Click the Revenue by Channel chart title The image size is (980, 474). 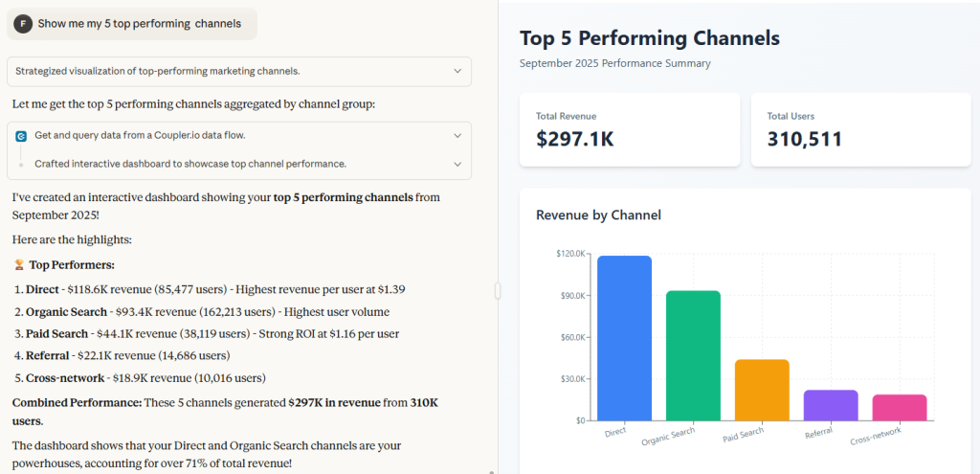[x=598, y=215]
